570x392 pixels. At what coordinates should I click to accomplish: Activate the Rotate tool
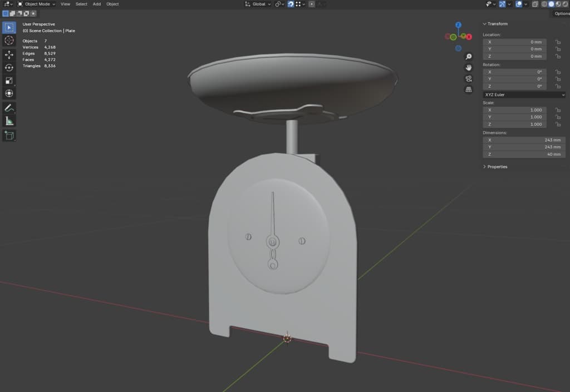9,67
